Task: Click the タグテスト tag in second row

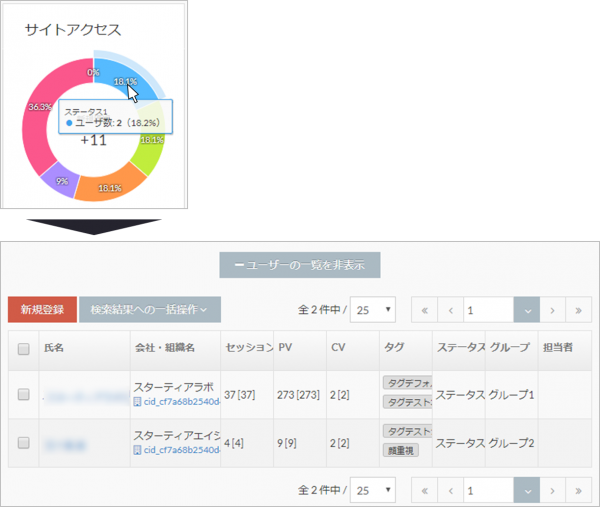Action: point(408,431)
